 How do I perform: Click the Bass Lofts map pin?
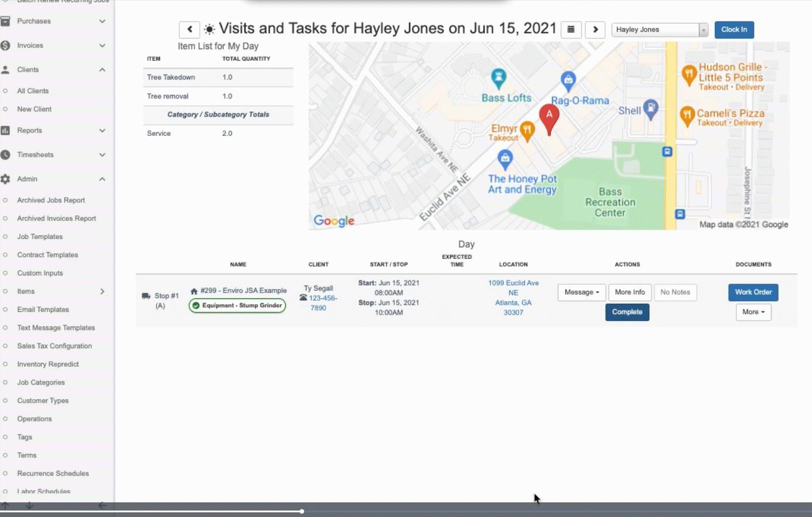coord(499,78)
